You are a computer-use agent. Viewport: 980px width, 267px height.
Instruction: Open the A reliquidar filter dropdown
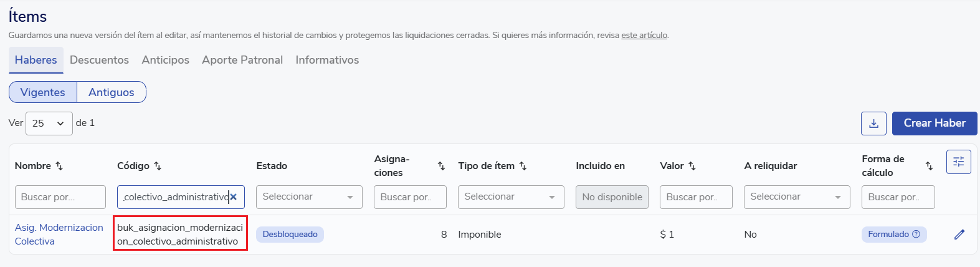coord(797,197)
